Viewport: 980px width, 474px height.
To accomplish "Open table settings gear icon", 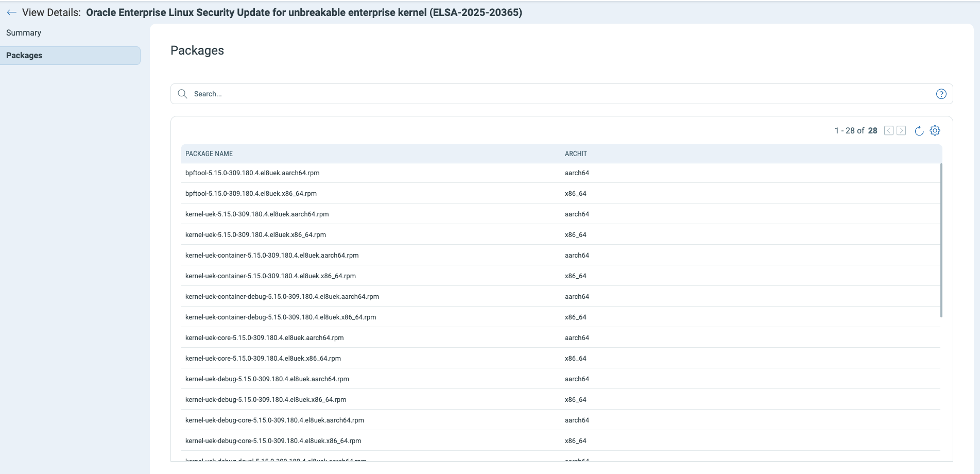I will click(935, 131).
